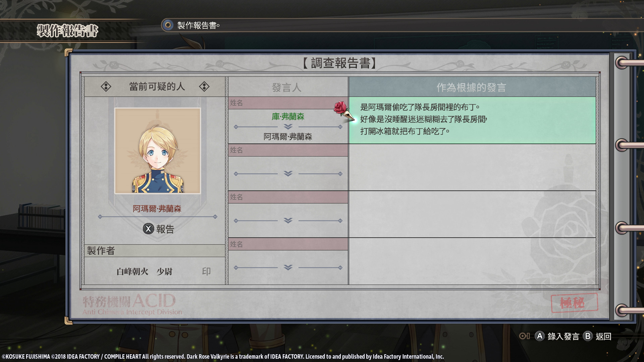Click the double chevron under 庫·弗蘭森
The image size is (644, 362).
[288, 127]
